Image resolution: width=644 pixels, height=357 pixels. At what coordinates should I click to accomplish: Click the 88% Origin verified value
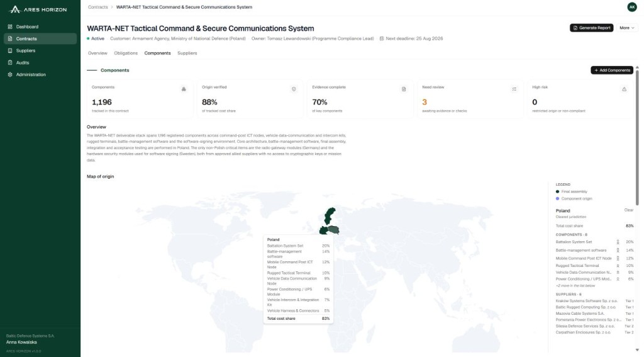point(209,102)
